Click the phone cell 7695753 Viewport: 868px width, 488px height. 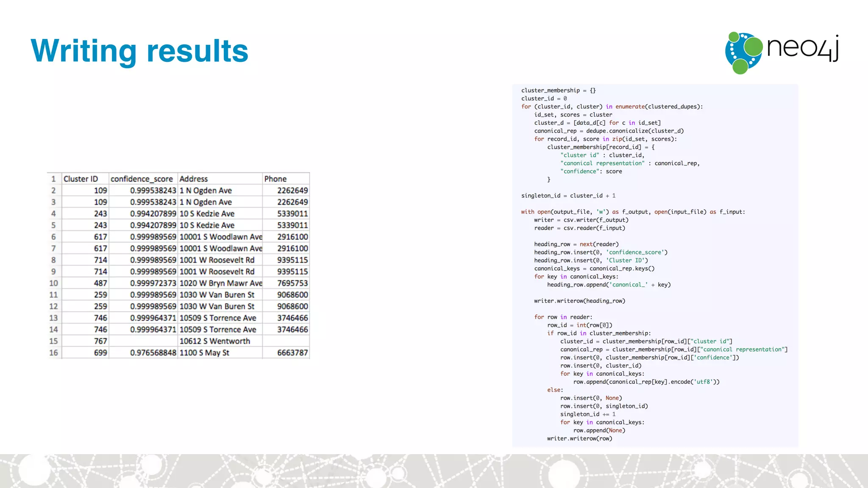(x=286, y=283)
